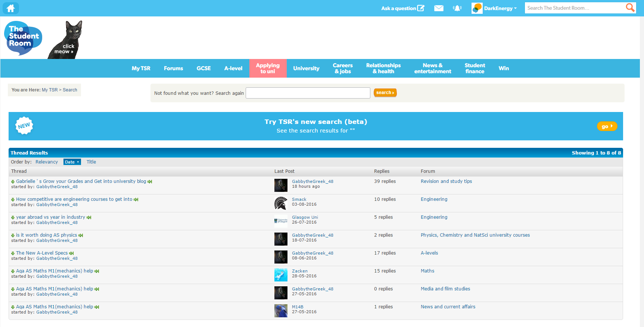Click the green arrow before 'How competitive are engineering courses'
Image resolution: width=644 pixels, height=327 pixels.
pyautogui.click(x=13, y=200)
